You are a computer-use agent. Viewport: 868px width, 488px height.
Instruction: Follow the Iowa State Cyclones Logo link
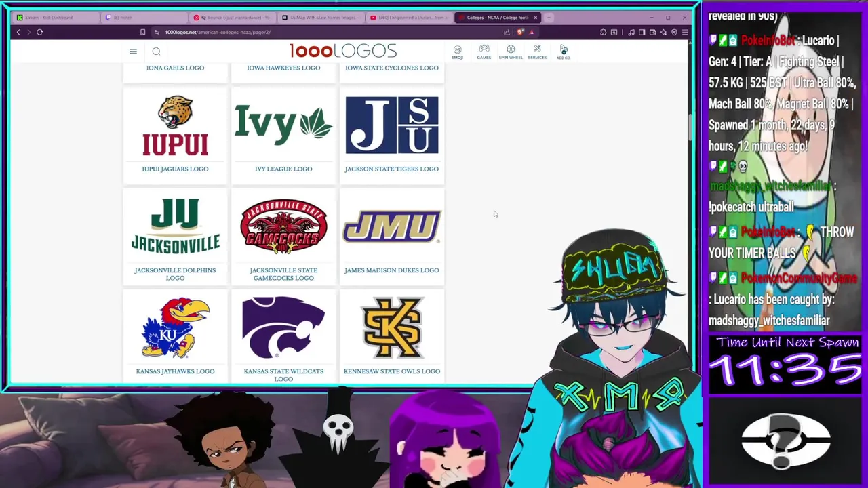(x=392, y=68)
